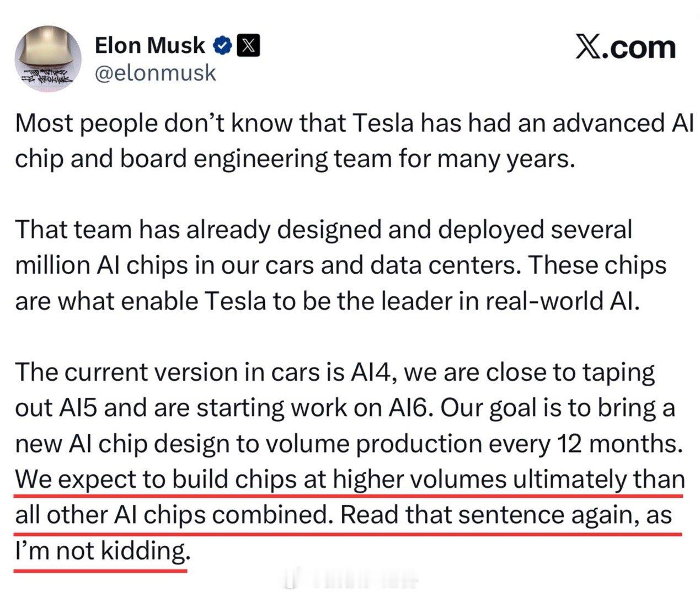Click the word 'AI4' in the post
700x596 pixels.
[x=372, y=372]
